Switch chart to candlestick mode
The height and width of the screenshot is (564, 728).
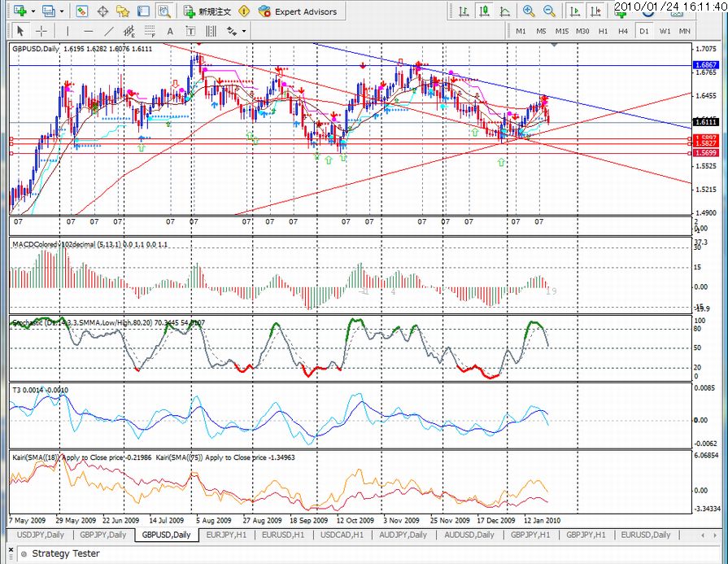click(484, 11)
